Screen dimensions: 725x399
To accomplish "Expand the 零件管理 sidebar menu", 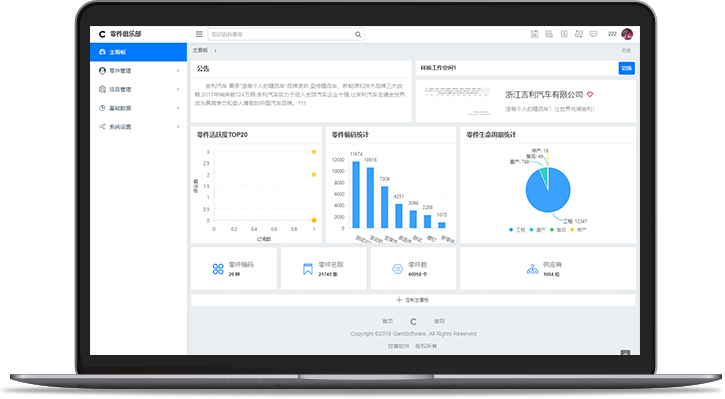I will point(138,71).
